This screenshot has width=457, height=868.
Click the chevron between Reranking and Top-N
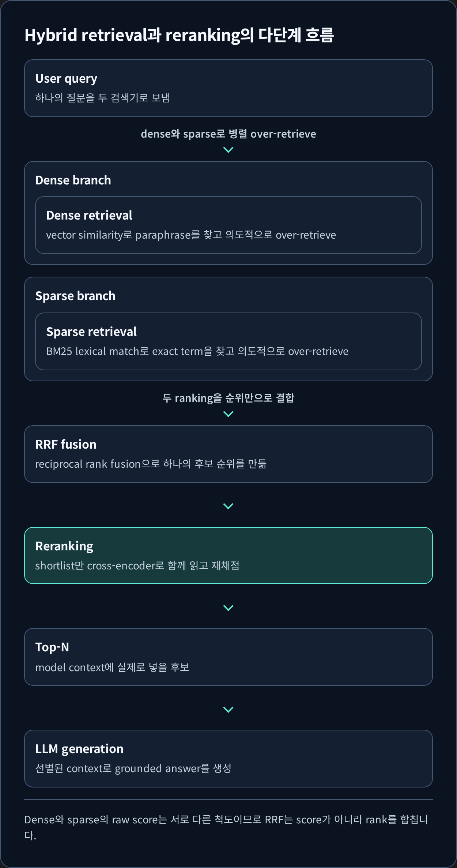click(228, 608)
